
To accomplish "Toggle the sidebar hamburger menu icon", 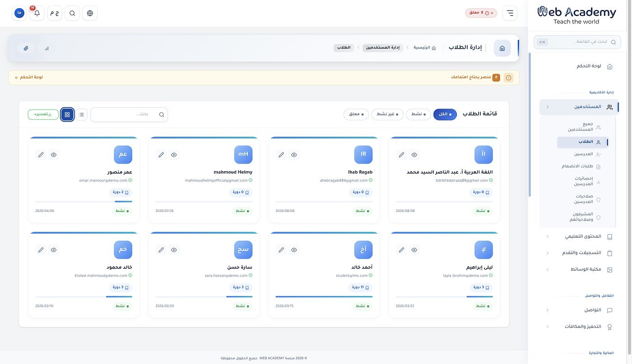I will tap(510, 13).
